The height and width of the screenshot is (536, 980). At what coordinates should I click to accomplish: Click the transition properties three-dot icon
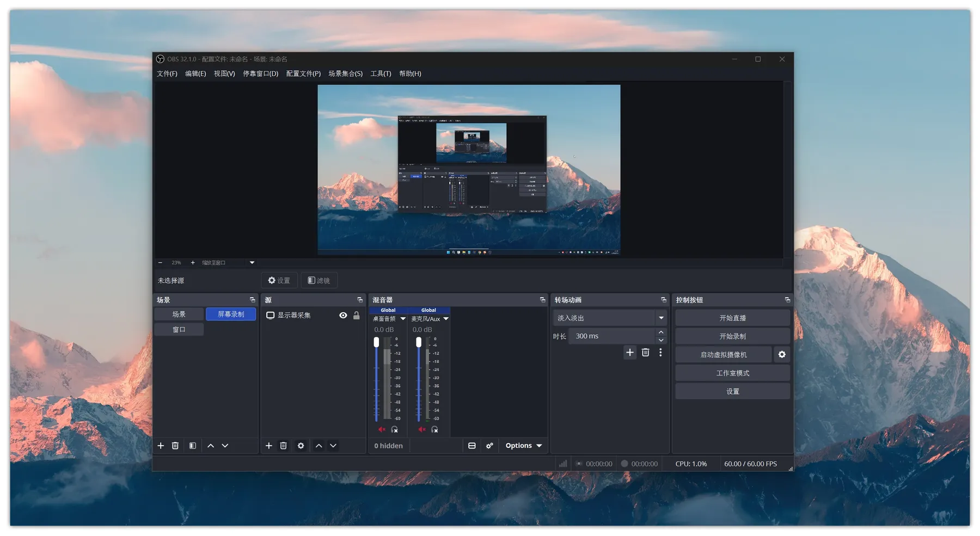[x=660, y=353]
